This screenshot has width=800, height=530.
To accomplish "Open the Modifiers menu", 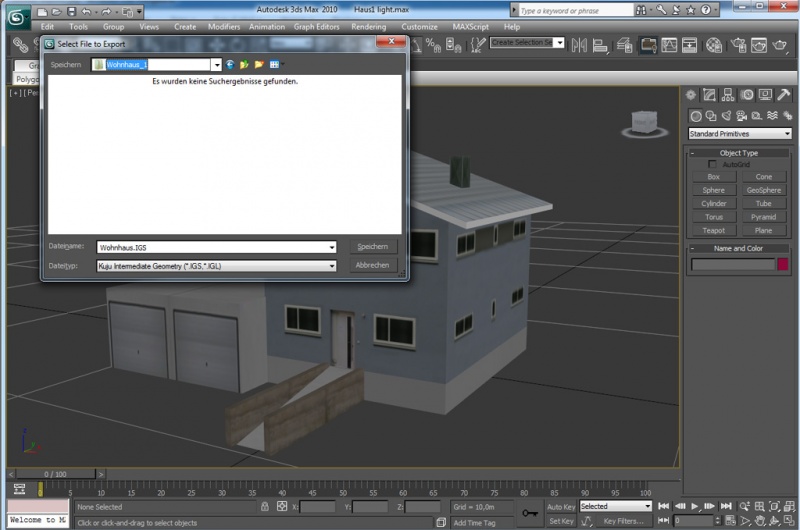I will pos(223,27).
